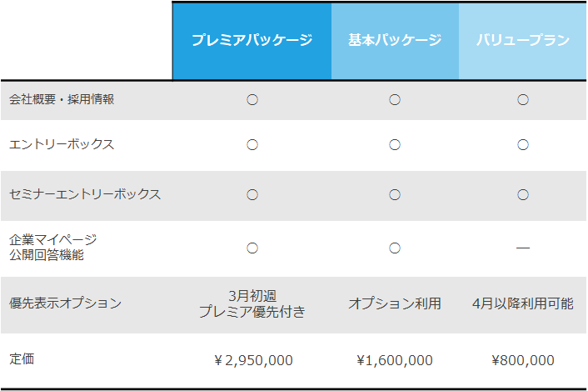Click circle mark for プレミアパッケージ 企業マイページ row
The height and width of the screenshot is (391, 588).
tap(252, 248)
